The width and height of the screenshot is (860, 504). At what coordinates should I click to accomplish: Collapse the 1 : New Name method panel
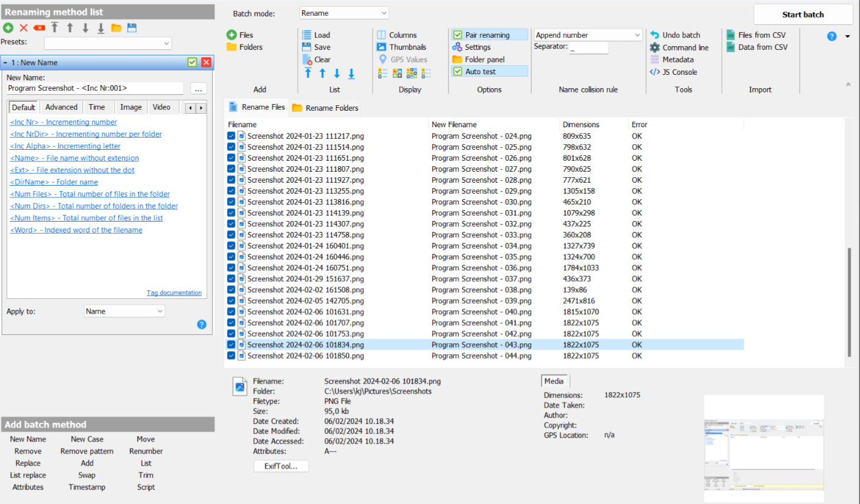[5, 62]
